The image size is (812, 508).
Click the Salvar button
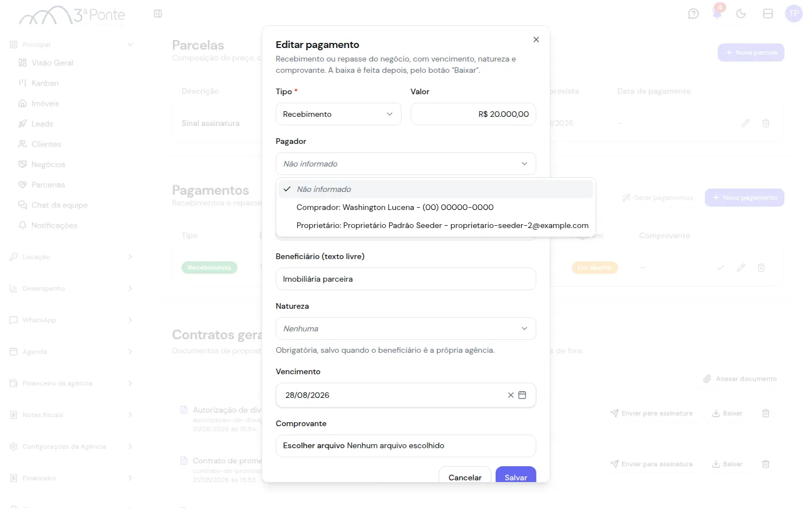[x=516, y=475]
